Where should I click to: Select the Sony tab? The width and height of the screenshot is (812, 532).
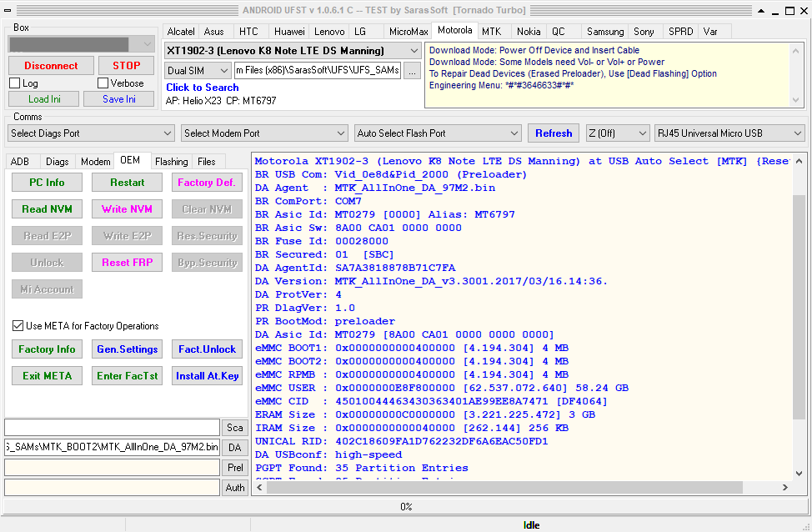(644, 32)
